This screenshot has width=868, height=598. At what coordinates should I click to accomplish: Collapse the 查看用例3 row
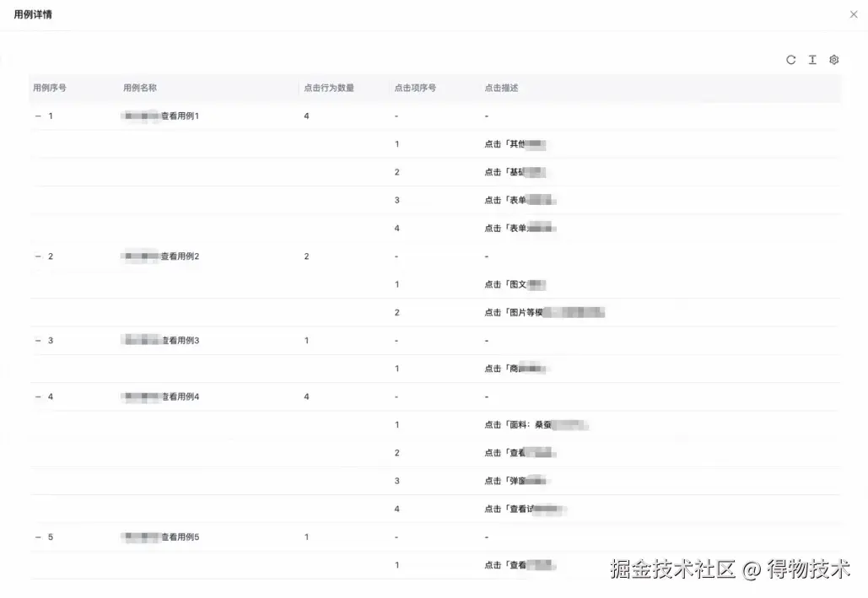tap(37, 340)
